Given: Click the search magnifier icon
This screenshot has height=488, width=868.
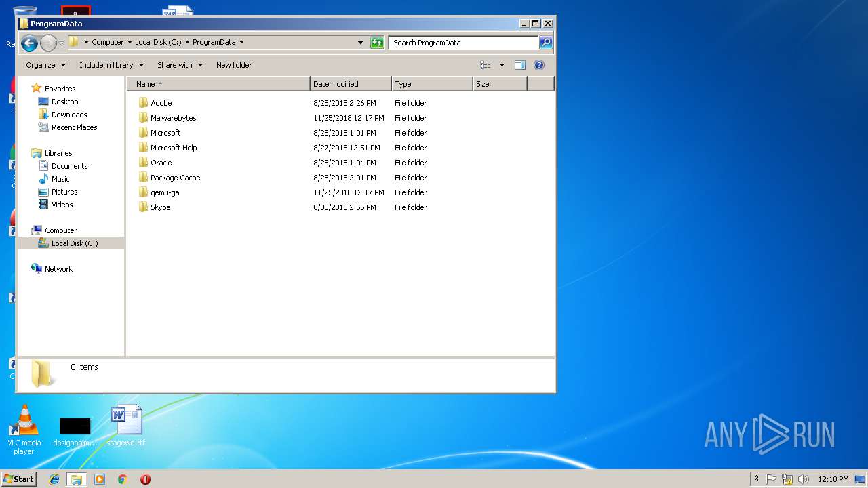Looking at the screenshot, I should pyautogui.click(x=545, y=43).
